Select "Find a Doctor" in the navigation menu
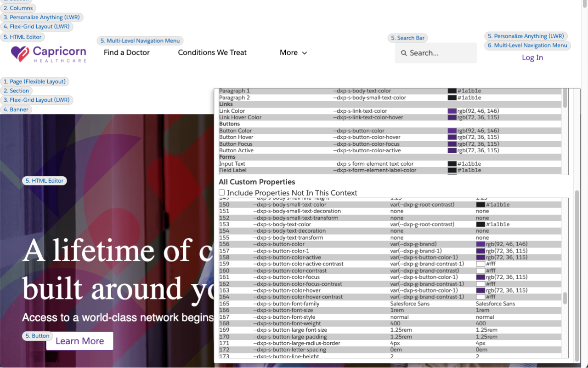The width and height of the screenshot is (588, 368). [126, 52]
